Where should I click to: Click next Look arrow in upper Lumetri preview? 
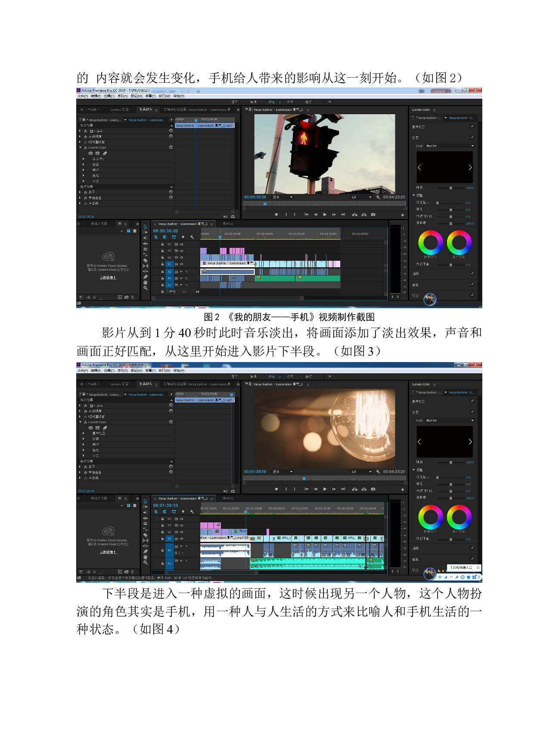coord(470,167)
